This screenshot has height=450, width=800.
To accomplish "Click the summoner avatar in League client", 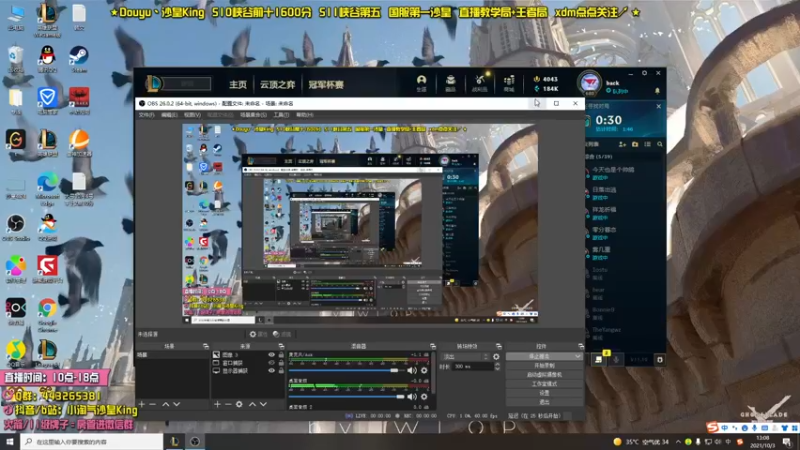I will [589, 83].
